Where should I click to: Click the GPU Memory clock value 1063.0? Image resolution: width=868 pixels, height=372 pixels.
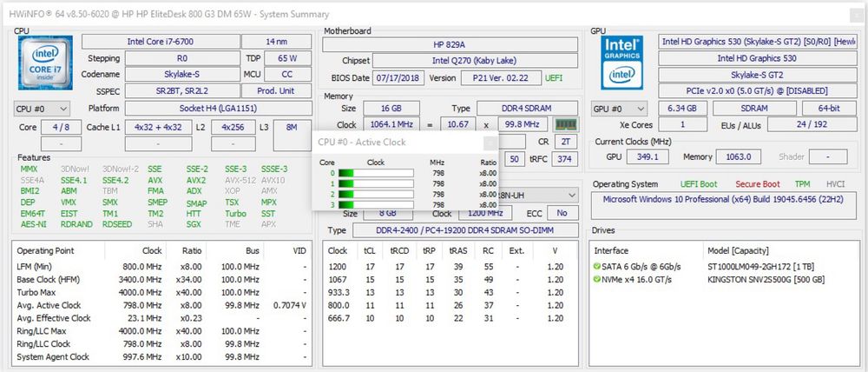click(x=738, y=157)
